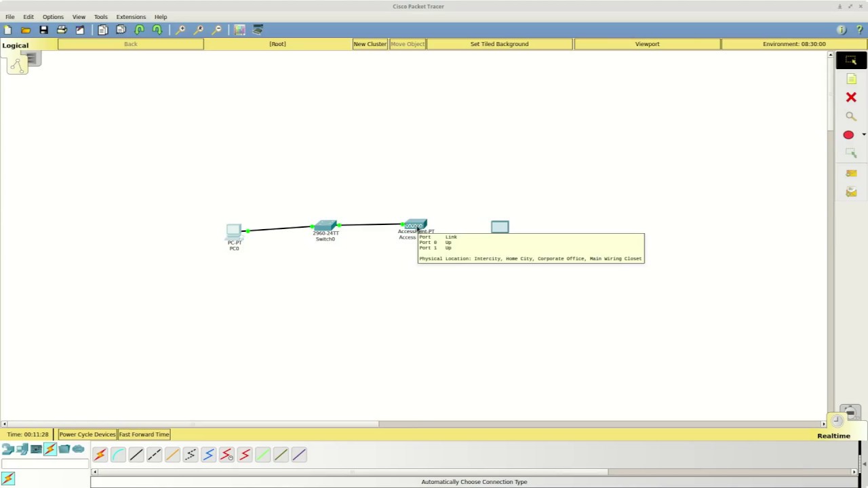The image size is (868, 488).
Task: Click the Environment: 08:30:00 button
Action: (794, 44)
